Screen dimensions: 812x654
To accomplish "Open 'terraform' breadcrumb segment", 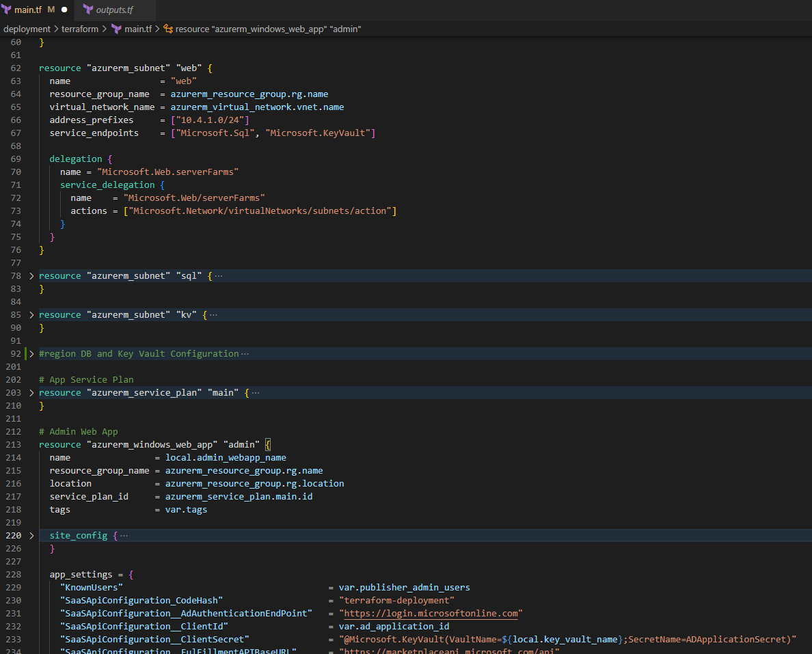I will click(x=80, y=29).
